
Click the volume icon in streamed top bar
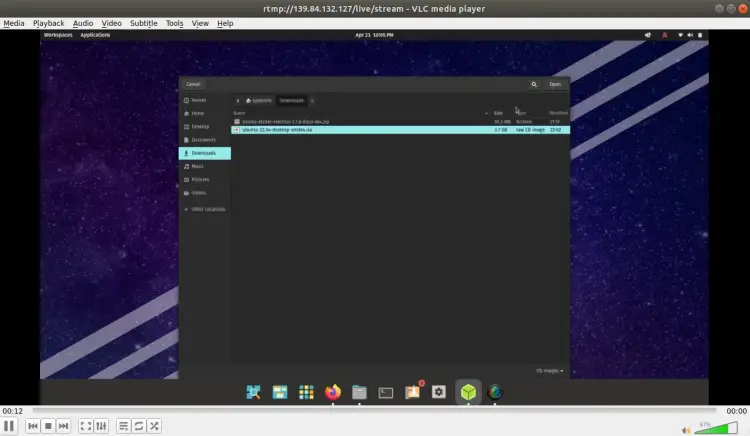point(690,35)
